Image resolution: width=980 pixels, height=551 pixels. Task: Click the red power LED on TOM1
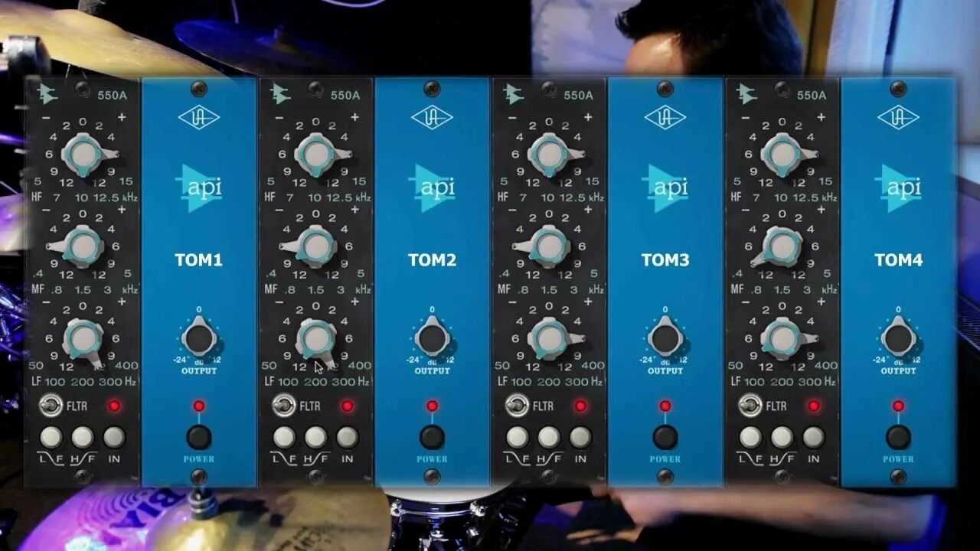click(x=198, y=406)
